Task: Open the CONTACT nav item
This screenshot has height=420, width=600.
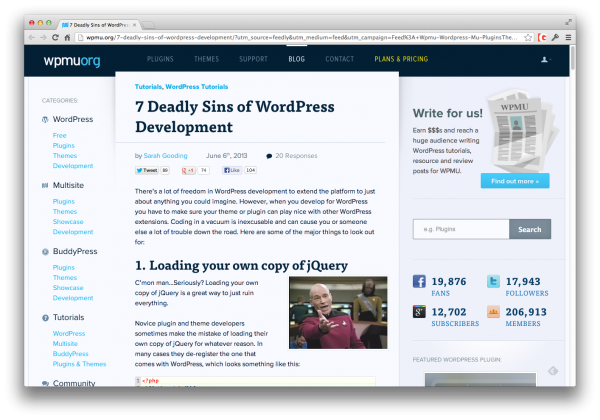Action: pyautogui.click(x=340, y=59)
